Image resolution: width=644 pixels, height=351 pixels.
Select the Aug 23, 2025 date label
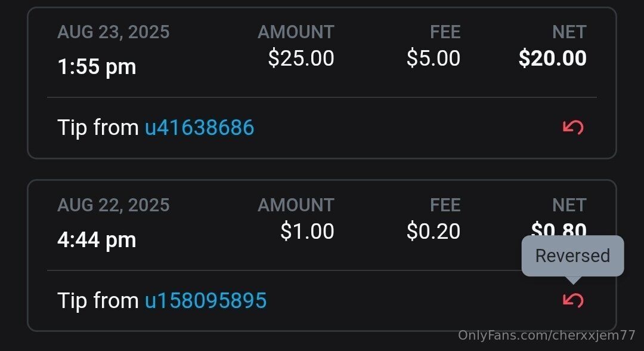[113, 32]
